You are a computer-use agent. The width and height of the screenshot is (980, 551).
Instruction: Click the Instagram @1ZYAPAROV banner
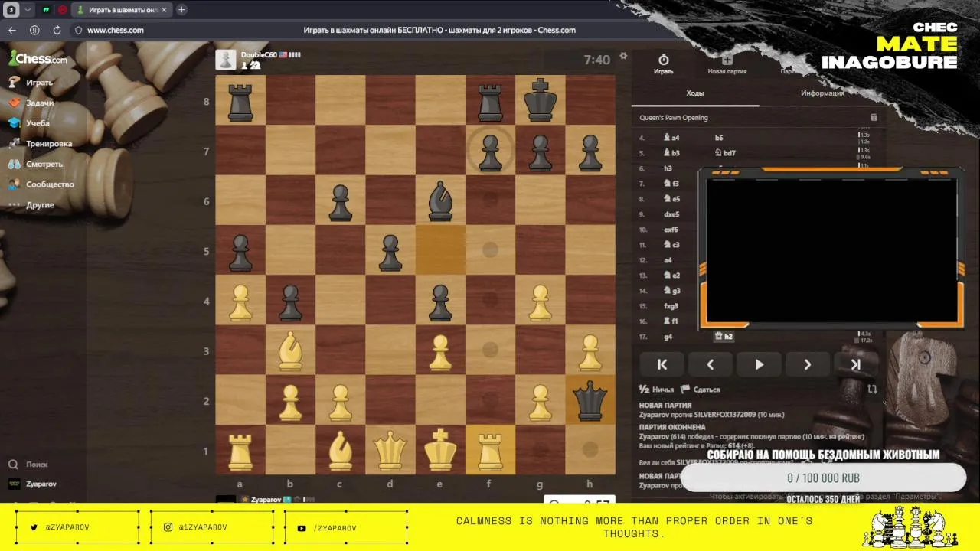point(212,527)
